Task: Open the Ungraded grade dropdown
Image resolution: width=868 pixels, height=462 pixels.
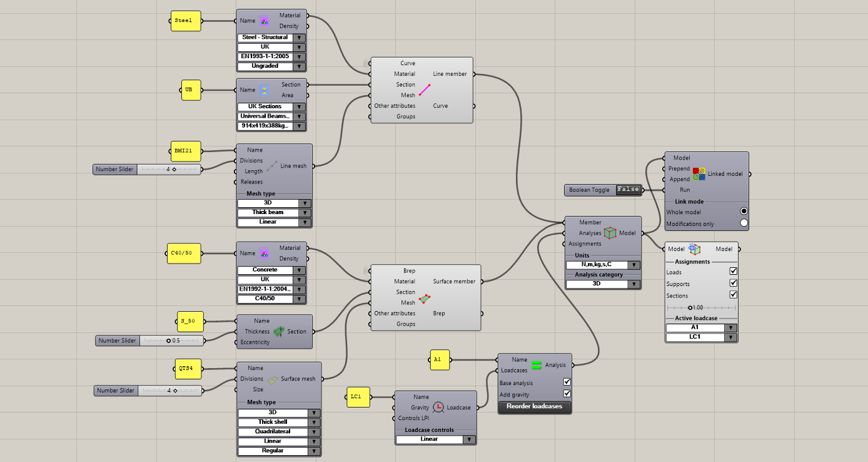Action: tap(271, 66)
